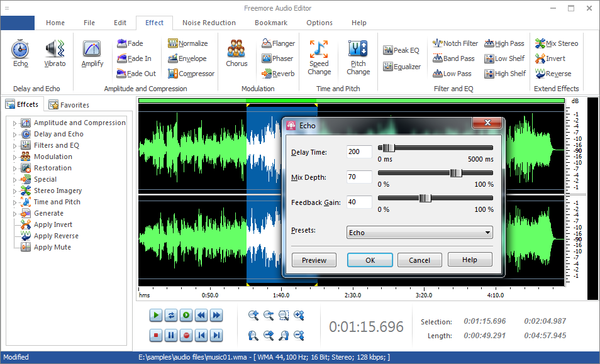This screenshot has width=600, height=364.
Task: Invert the audio via ribbon Invert
Action: point(550,58)
